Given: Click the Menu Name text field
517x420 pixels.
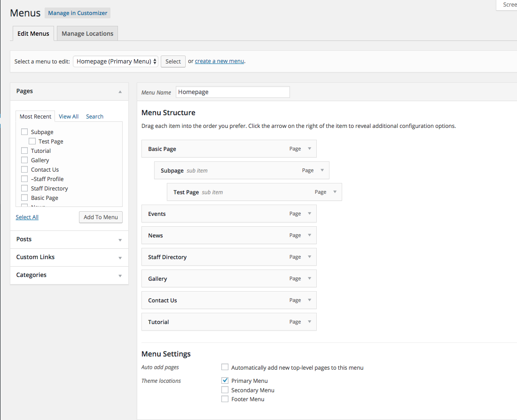Looking at the screenshot, I should point(233,92).
